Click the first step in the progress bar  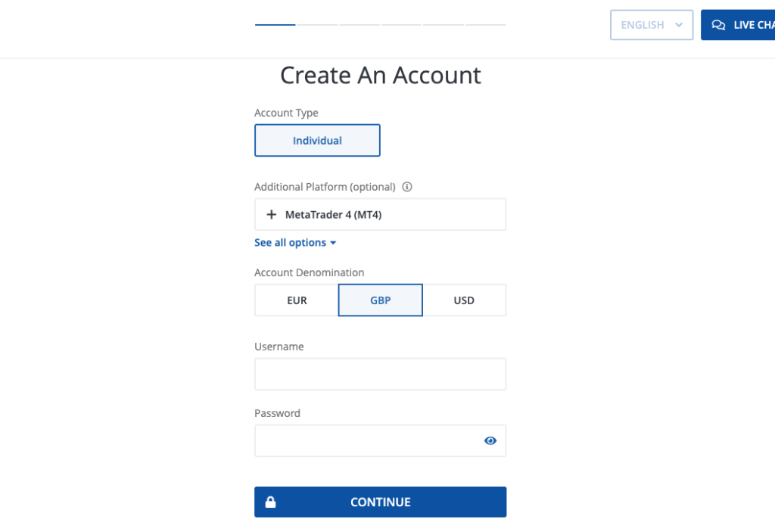coord(274,23)
